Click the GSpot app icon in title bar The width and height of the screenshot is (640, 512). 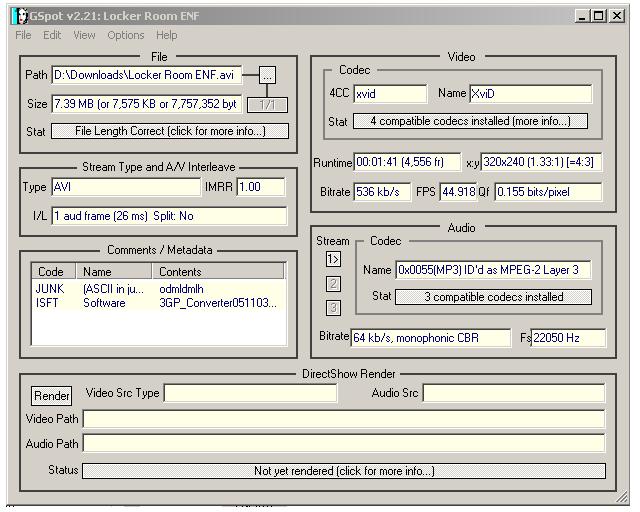pyautogui.click(x=20, y=16)
